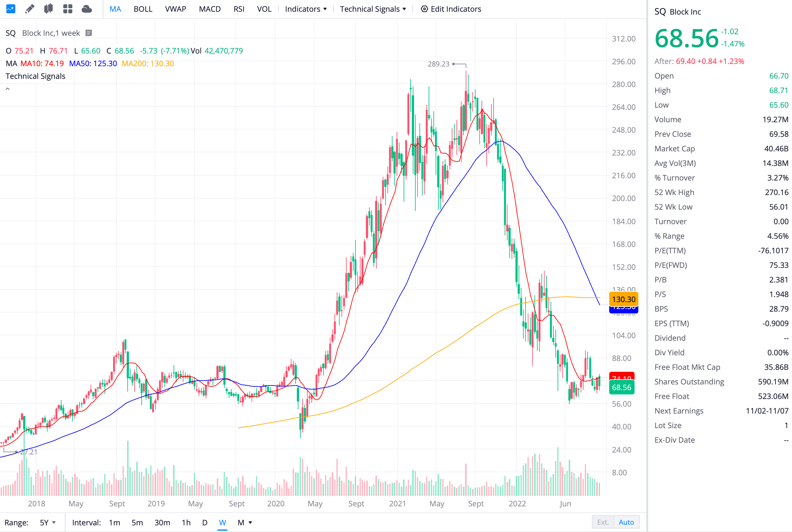Open Edit Indicators settings
Image resolution: width=792 pixels, height=532 pixels.
click(451, 9)
